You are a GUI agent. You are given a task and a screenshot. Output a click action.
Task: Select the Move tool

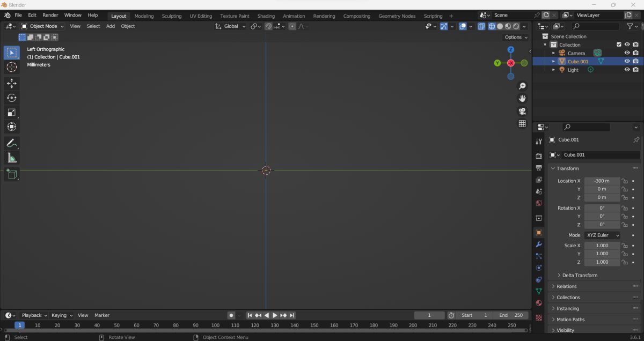coord(12,84)
